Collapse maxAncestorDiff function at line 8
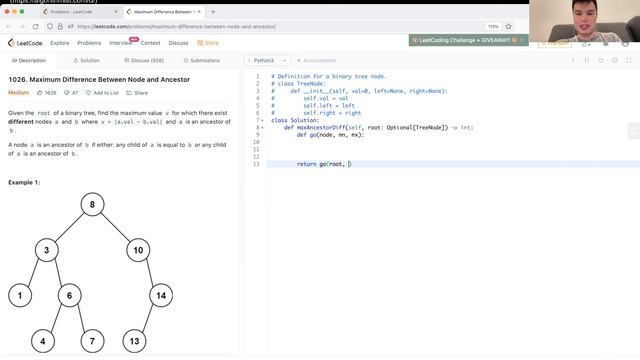The image size is (640, 360). (x=262, y=128)
